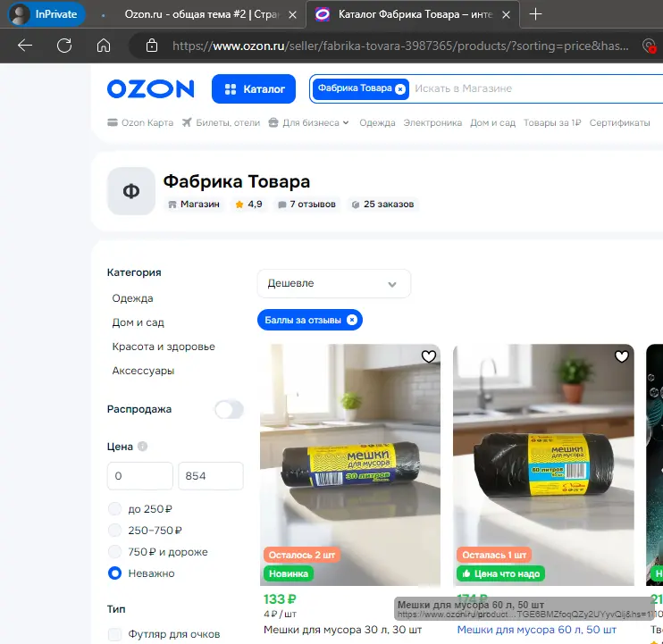Go to browser home page icon
This screenshot has height=644, width=663.
click(x=104, y=46)
